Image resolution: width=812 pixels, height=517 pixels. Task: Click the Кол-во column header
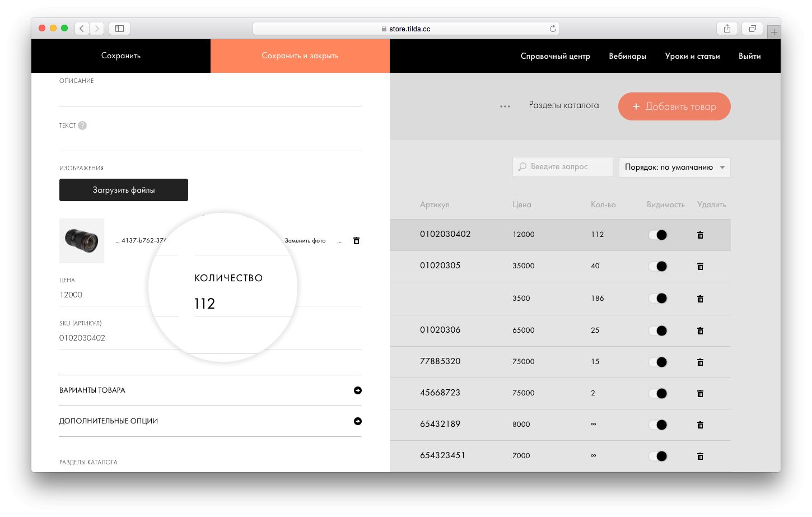click(x=603, y=204)
